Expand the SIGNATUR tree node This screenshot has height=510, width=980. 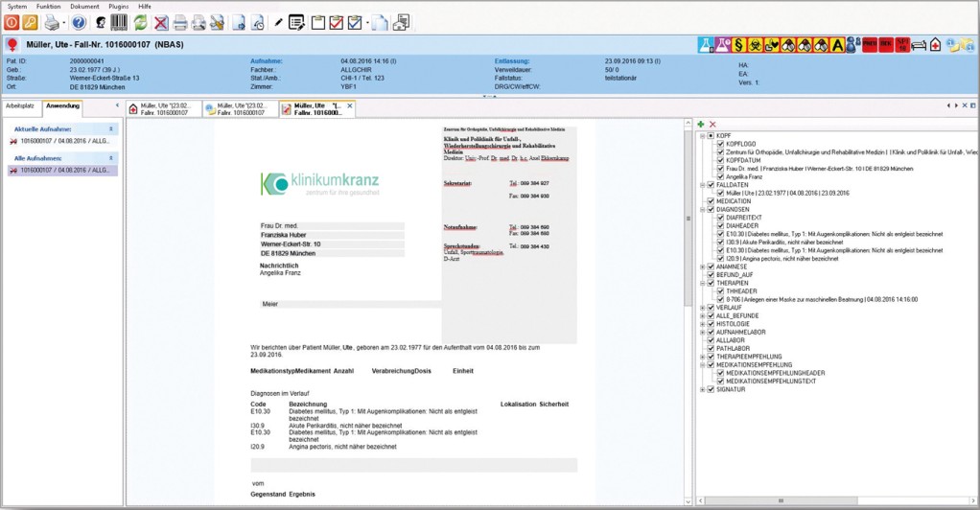click(703, 389)
